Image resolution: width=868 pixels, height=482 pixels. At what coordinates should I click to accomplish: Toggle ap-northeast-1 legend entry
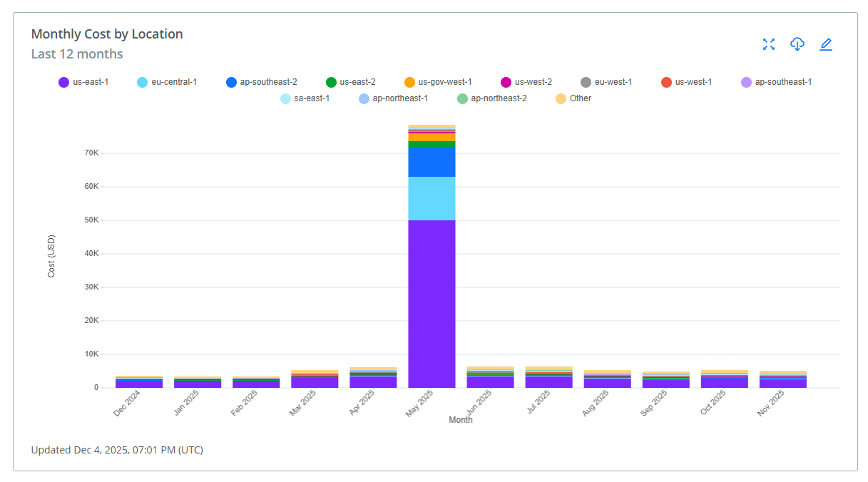(393, 98)
